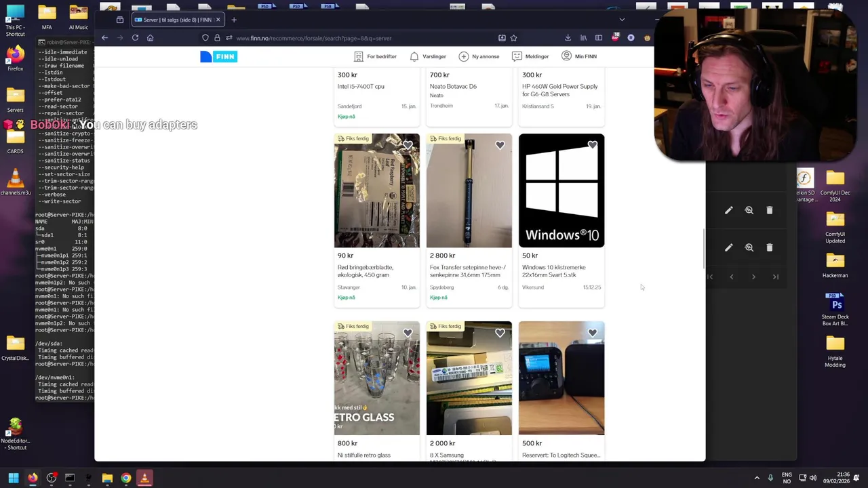Screen dimensions: 868x488
Task: Go to the FINN logo homepage
Action: [218, 57]
